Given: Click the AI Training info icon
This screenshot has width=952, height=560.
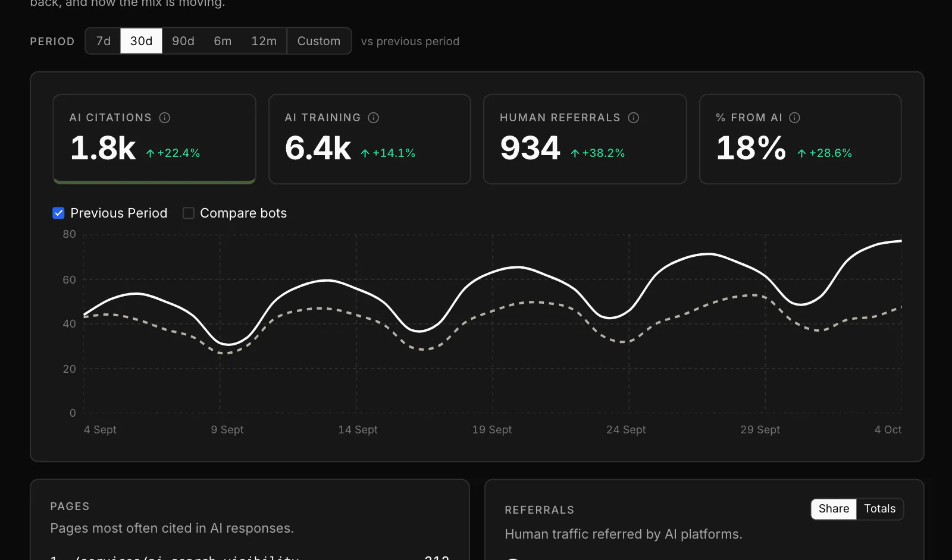Looking at the screenshot, I should point(374,118).
